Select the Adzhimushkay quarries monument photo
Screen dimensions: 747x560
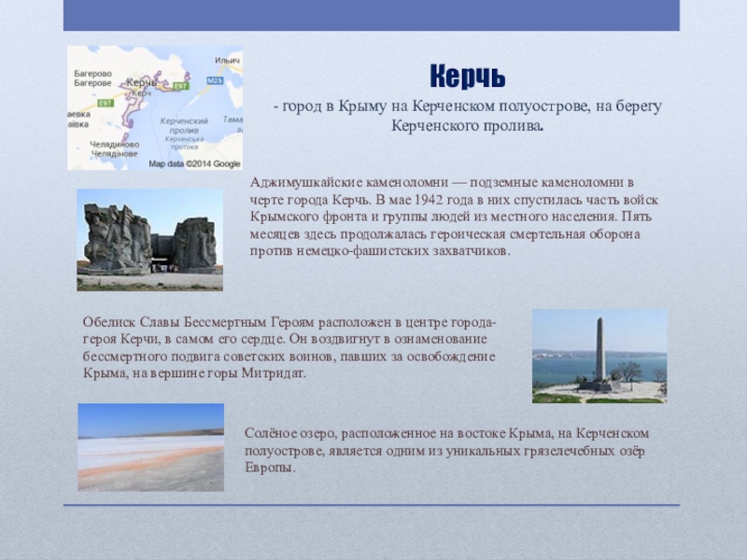tap(149, 240)
